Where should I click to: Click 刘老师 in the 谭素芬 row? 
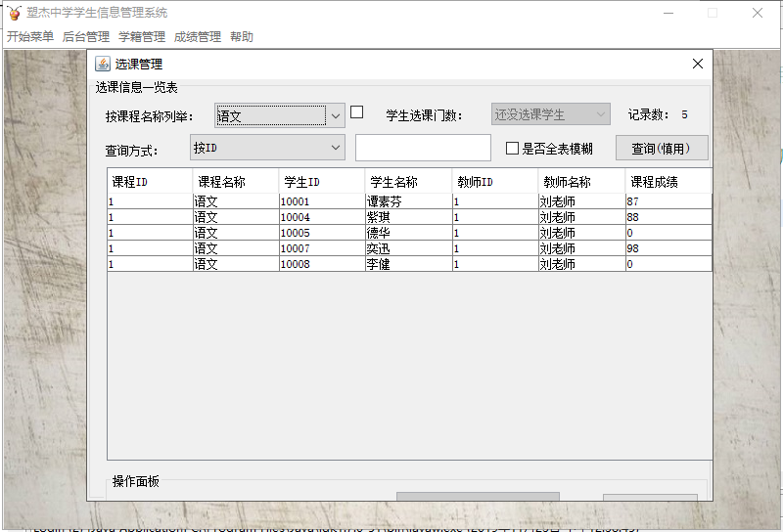pos(581,201)
